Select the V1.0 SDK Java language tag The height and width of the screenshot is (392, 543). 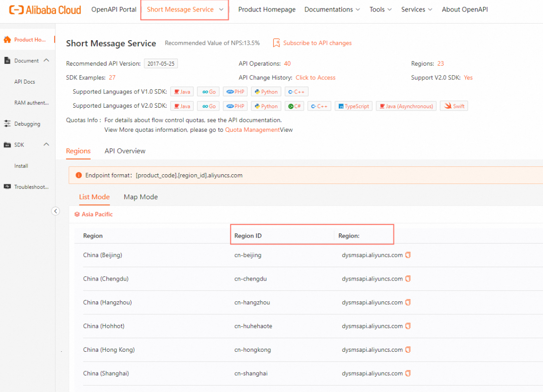click(x=182, y=92)
